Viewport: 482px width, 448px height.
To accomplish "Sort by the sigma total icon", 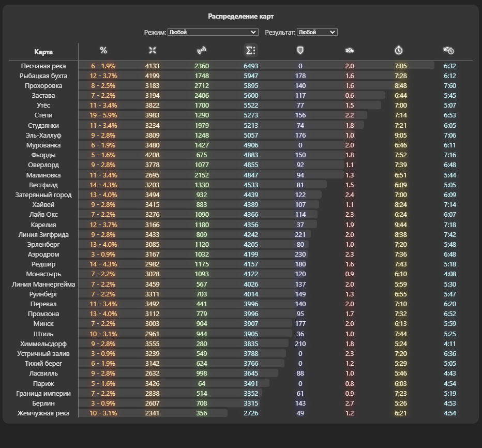I will pos(251,50).
